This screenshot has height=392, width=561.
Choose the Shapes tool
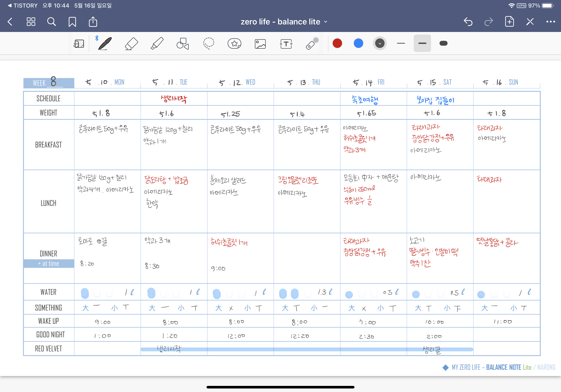(x=183, y=43)
